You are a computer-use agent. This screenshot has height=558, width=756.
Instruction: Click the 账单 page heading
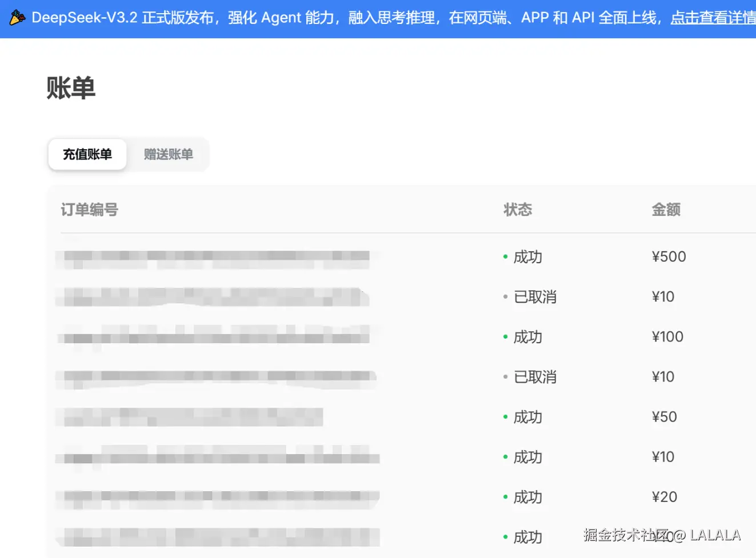click(71, 87)
